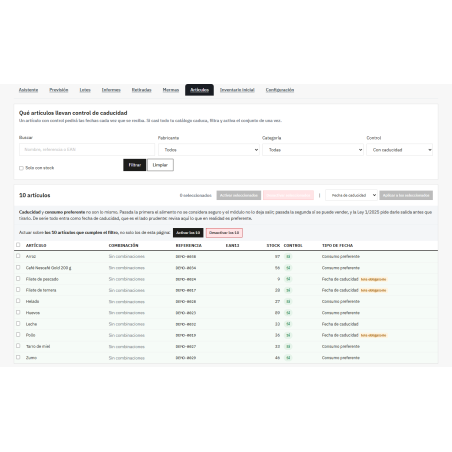The image size is (452, 452).
Task: Click the ARTÍCULO column header
Action: [36, 245]
